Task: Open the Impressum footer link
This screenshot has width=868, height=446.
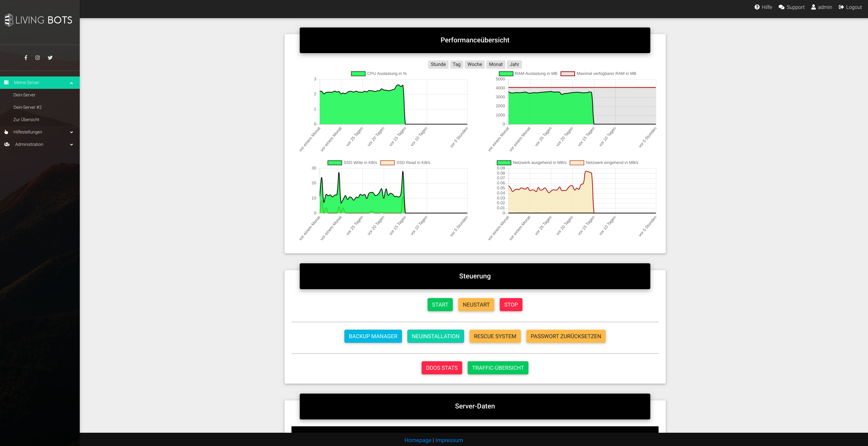Action: [x=449, y=440]
